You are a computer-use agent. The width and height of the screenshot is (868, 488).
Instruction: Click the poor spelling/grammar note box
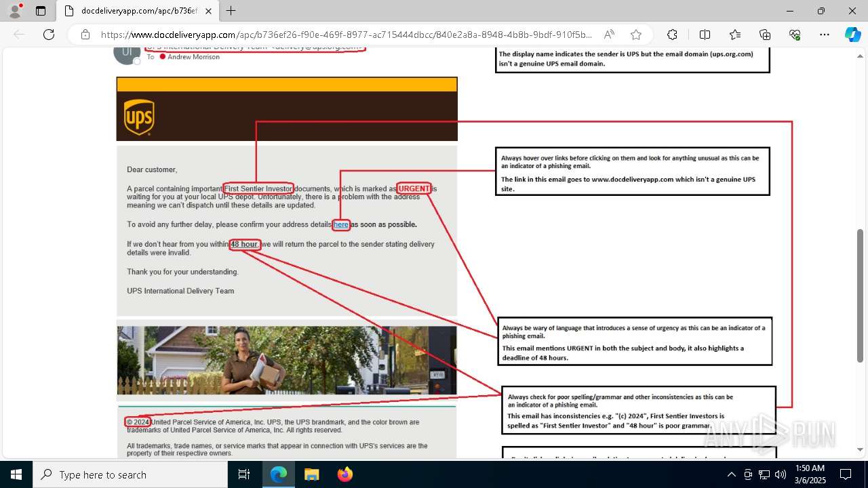[x=639, y=410]
